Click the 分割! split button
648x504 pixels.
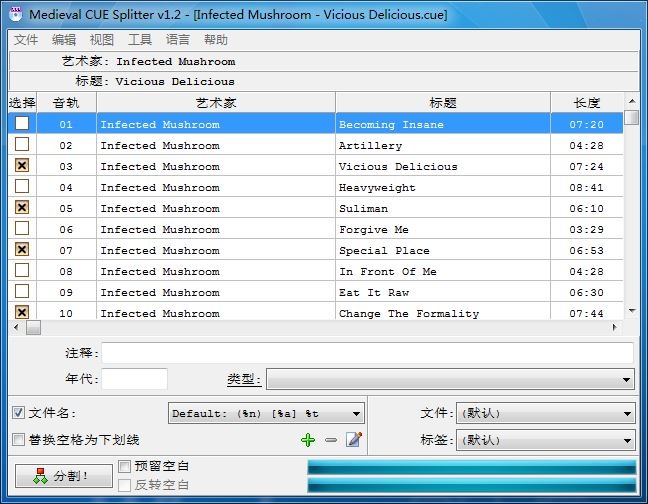(64, 476)
